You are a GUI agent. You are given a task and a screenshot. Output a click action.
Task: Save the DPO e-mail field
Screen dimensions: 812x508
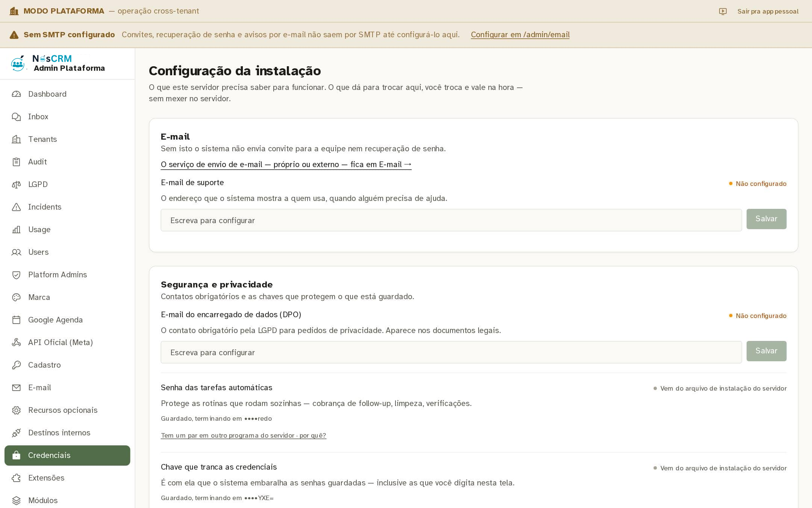pyautogui.click(x=766, y=351)
